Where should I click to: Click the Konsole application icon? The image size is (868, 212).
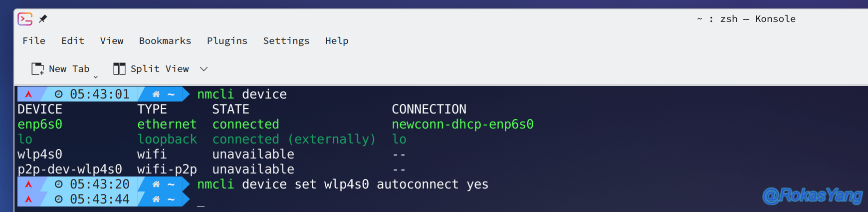[25, 19]
